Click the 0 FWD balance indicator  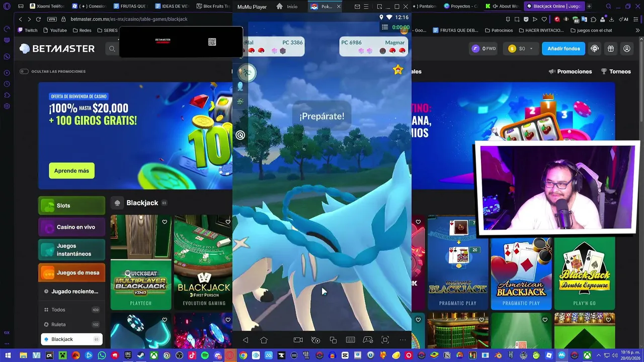coord(484,49)
